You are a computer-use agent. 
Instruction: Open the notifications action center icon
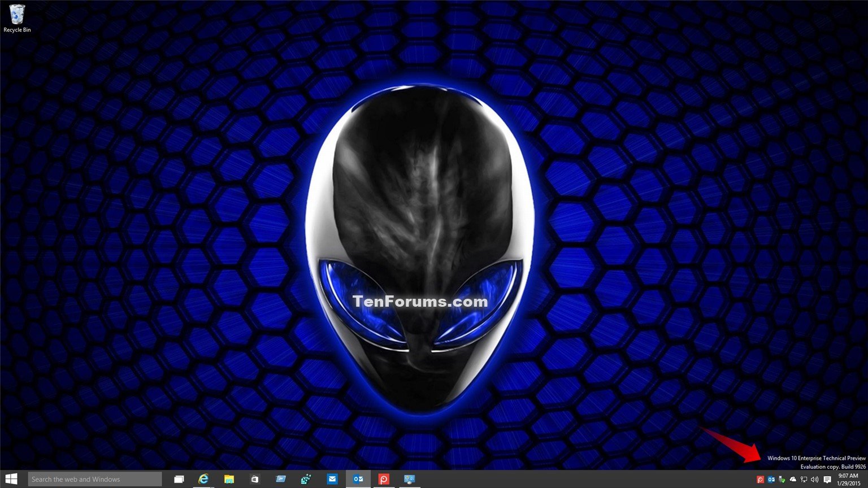point(827,480)
